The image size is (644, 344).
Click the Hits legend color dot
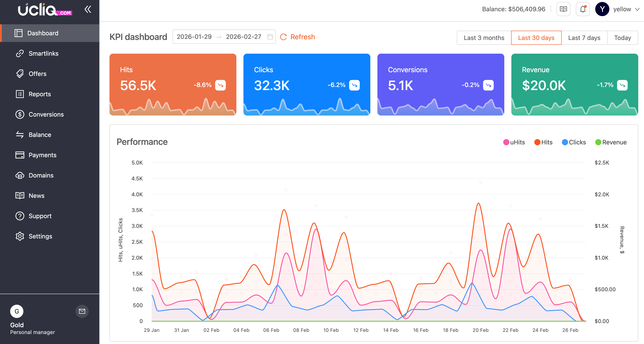point(537,142)
